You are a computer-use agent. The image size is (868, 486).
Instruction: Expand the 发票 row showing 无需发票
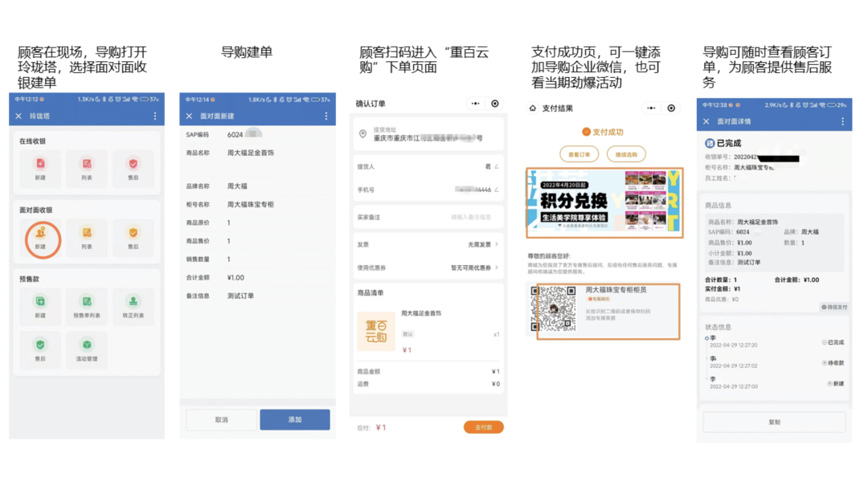pyautogui.click(x=428, y=245)
